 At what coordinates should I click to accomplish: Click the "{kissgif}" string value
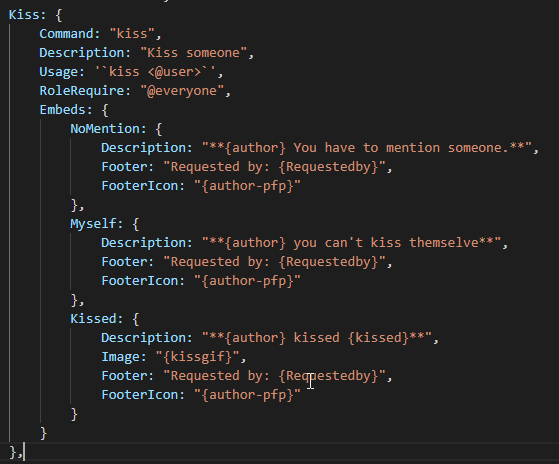point(197,357)
